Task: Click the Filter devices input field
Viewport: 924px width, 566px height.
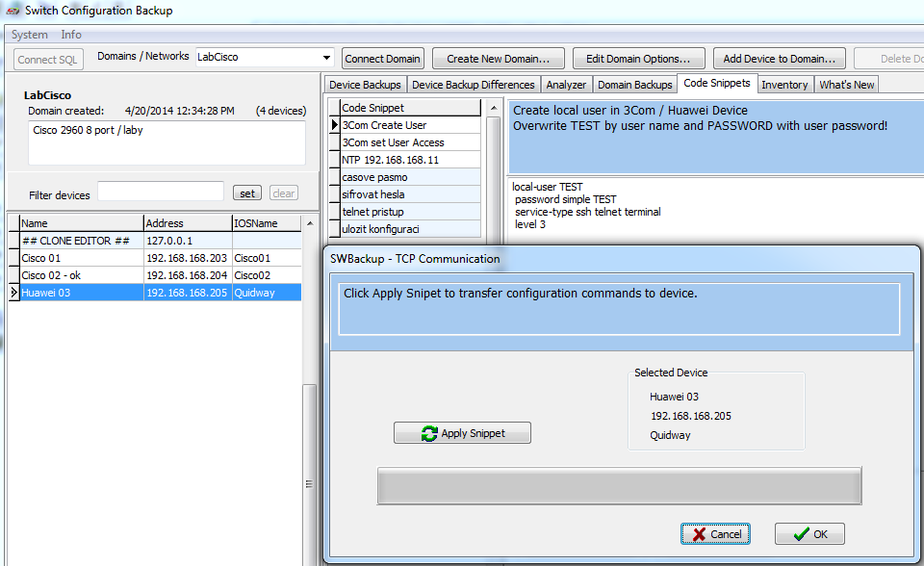Action: coord(161,193)
